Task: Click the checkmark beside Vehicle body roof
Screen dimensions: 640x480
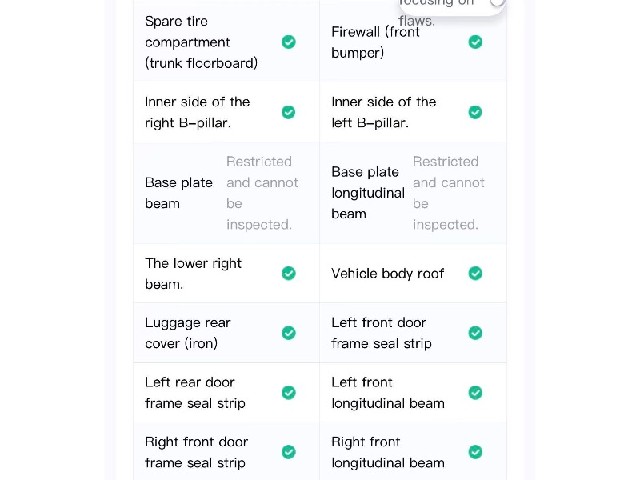Action: pyautogui.click(x=475, y=273)
